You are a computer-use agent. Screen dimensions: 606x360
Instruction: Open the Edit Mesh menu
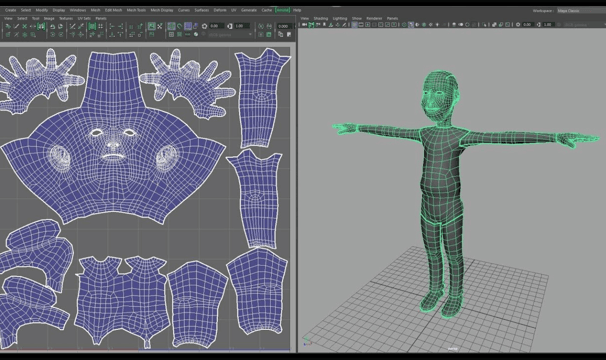coord(113,10)
